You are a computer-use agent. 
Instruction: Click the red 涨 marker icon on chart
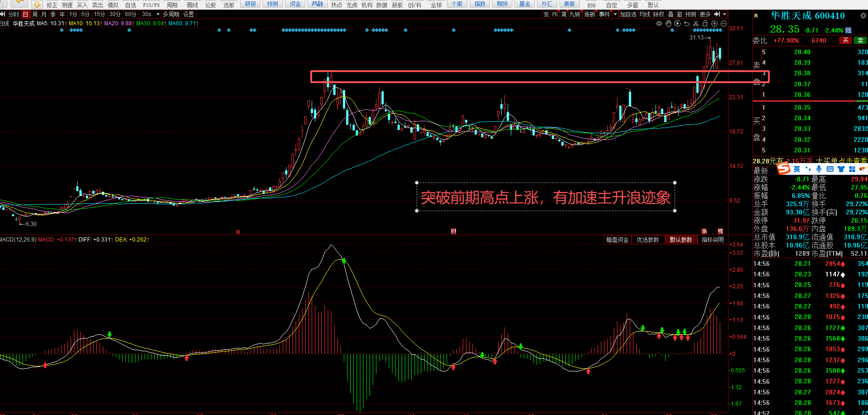(704, 231)
